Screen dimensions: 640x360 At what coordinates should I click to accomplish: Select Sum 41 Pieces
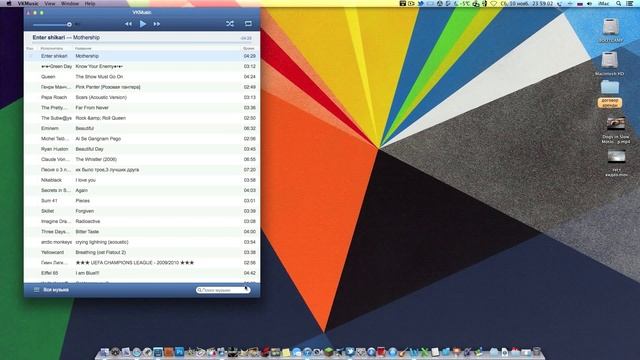click(x=142, y=201)
